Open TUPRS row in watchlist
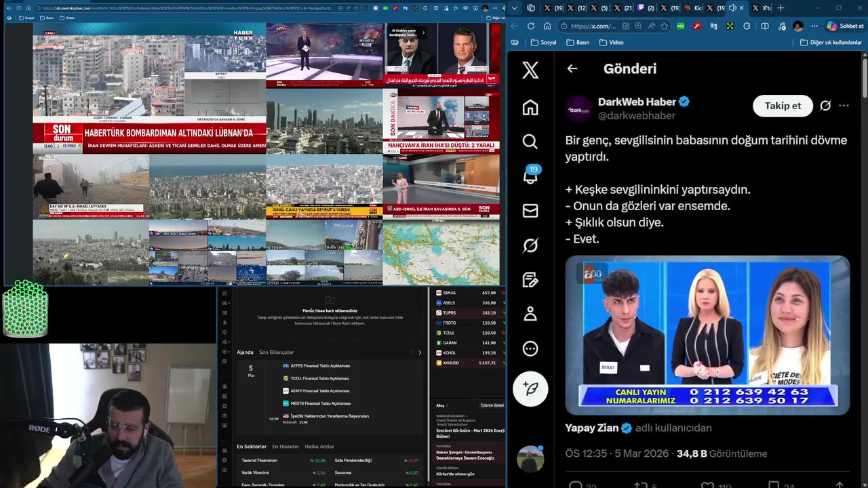This screenshot has width=868, height=488. point(467,313)
